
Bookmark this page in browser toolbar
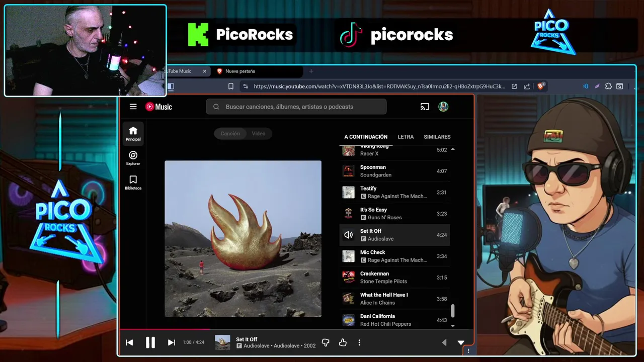click(x=230, y=86)
